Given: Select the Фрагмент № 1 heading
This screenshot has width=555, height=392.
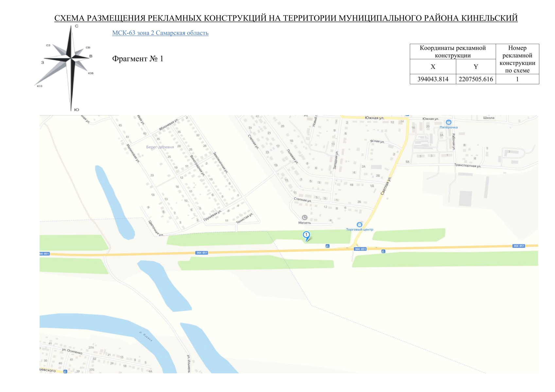Looking at the screenshot, I should pyautogui.click(x=138, y=59).
